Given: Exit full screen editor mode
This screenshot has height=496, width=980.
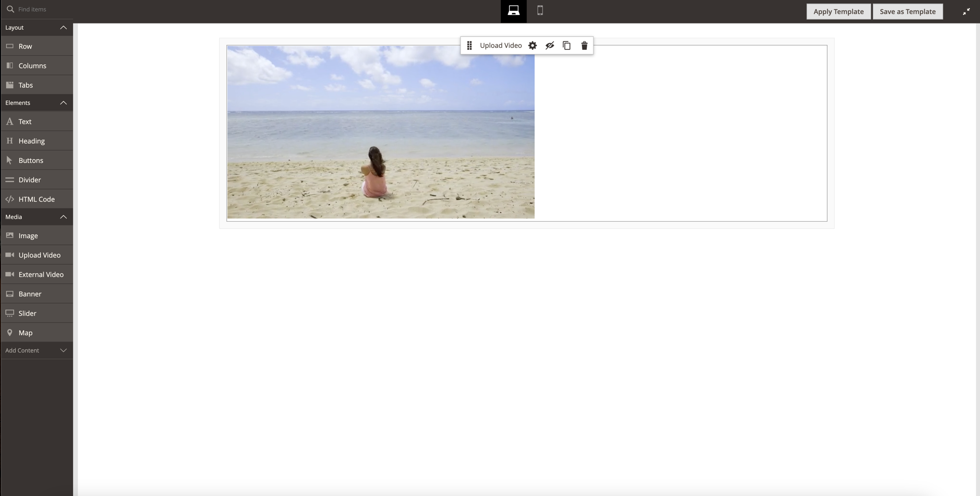Looking at the screenshot, I should pyautogui.click(x=966, y=12).
